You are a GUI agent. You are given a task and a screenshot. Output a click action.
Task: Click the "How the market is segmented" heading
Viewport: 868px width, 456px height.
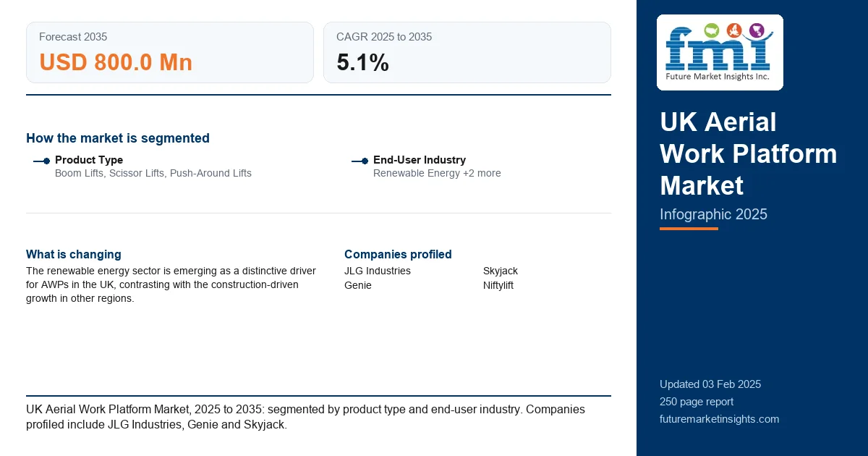118,138
